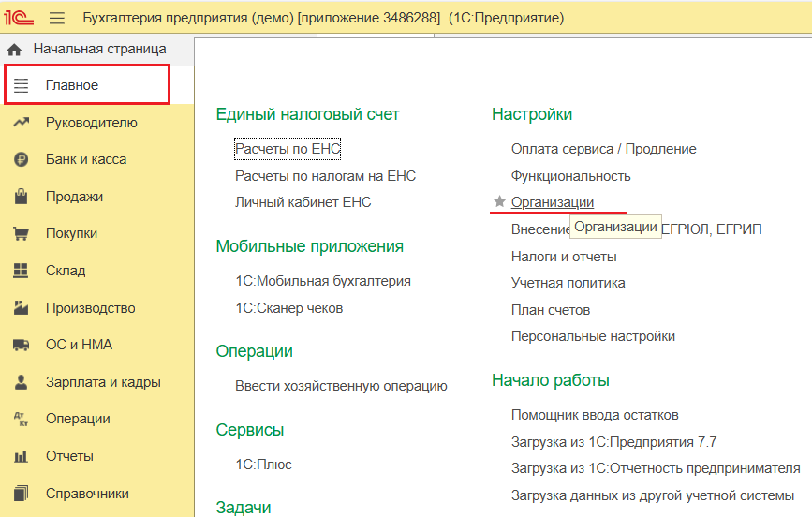
Task: Open Помощник ввода остатков
Action: point(595,415)
